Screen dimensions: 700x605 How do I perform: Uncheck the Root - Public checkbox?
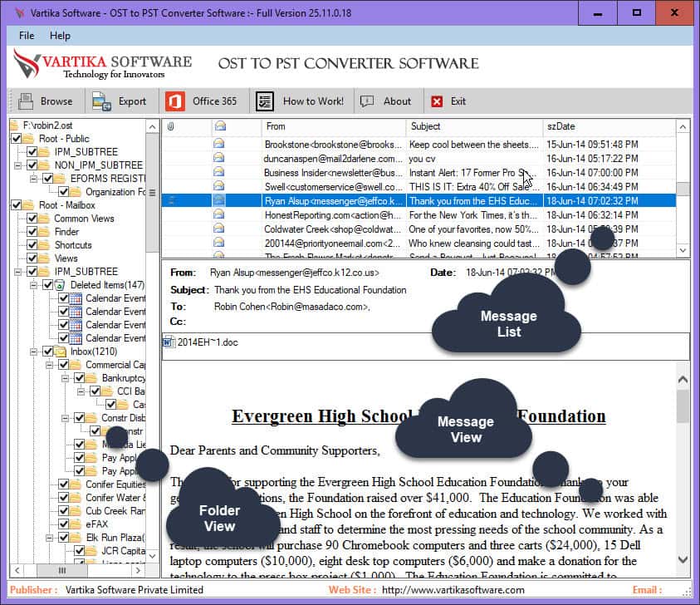pos(16,139)
